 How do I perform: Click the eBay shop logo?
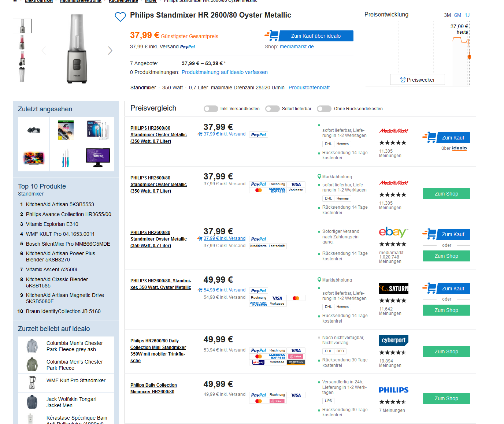click(x=393, y=232)
